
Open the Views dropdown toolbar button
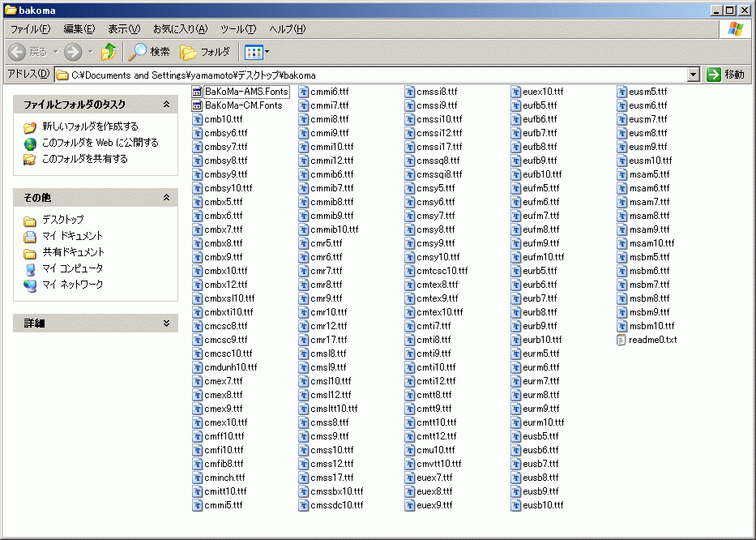point(257,52)
